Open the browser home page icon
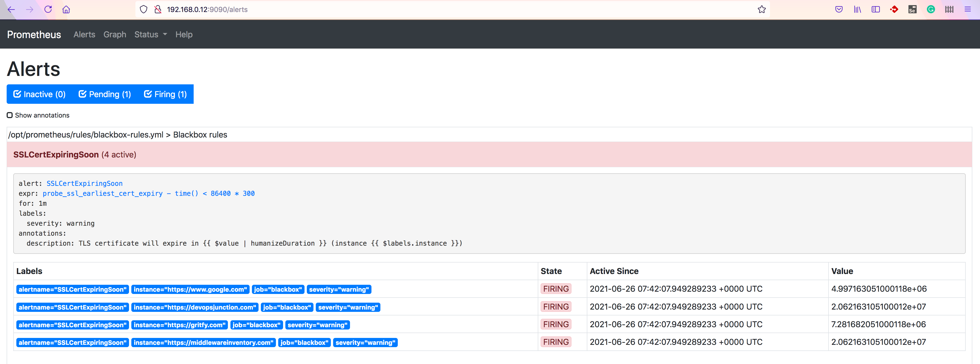Viewport: 980px width, 364px height. click(x=66, y=9)
